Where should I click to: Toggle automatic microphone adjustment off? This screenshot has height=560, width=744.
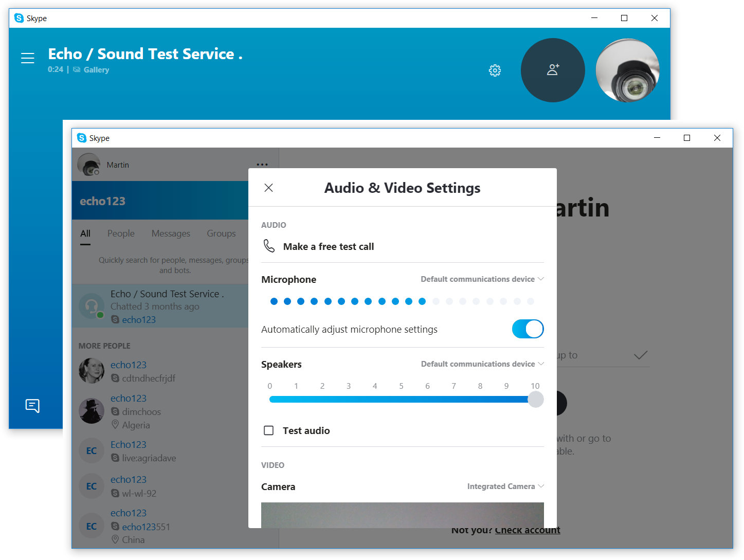[528, 329]
